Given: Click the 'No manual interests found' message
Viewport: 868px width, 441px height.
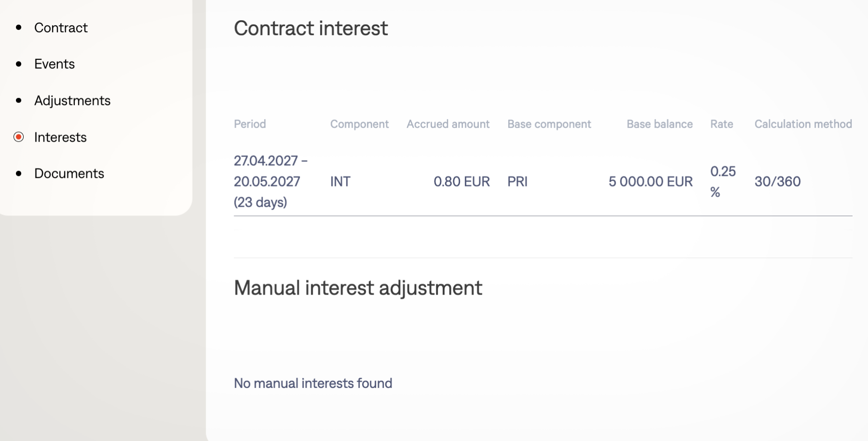Looking at the screenshot, I should [x=313, y=383].
